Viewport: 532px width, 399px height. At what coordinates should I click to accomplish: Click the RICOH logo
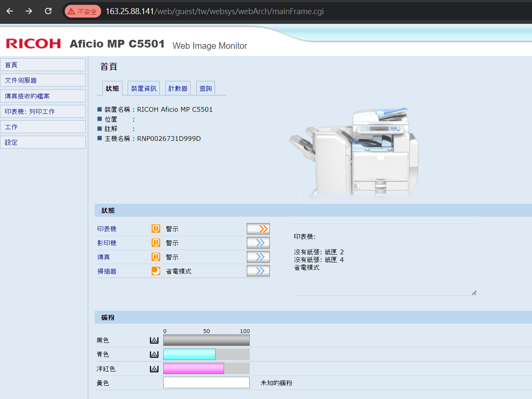[33, 43]
